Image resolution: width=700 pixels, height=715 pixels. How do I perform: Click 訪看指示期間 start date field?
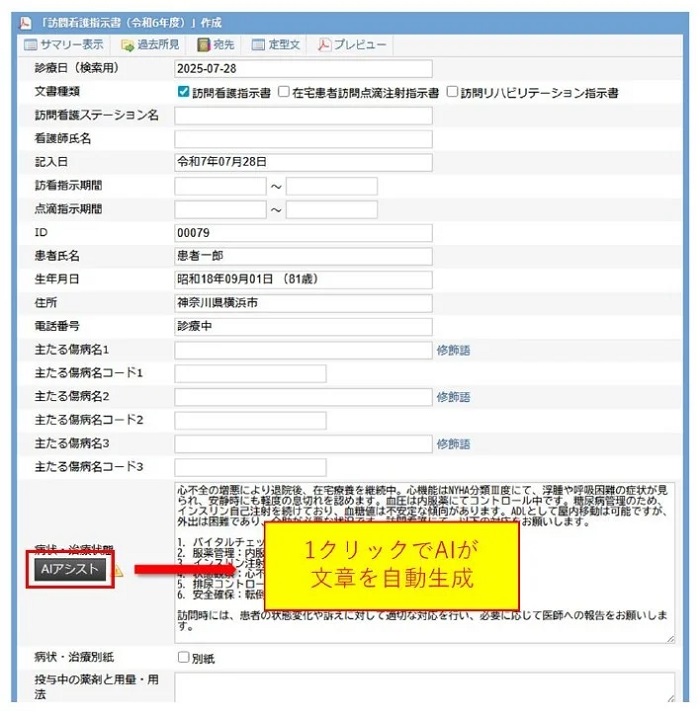click(220, 187)
